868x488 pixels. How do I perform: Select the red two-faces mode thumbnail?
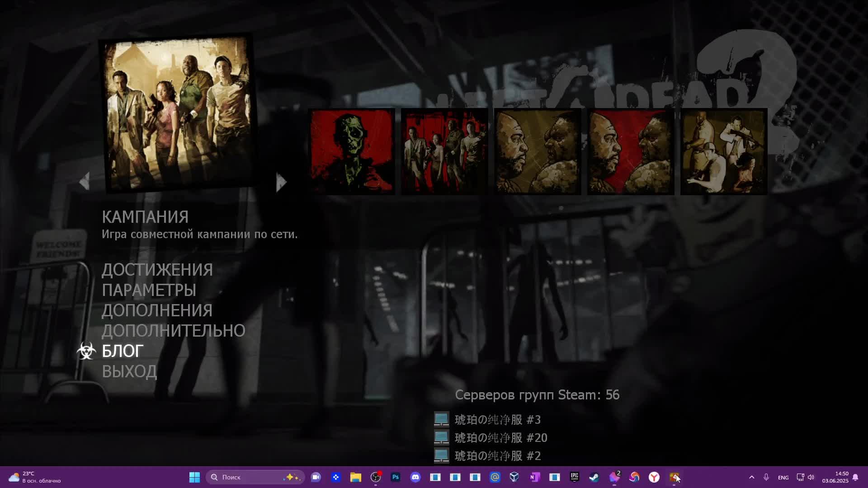click(x=631, y=152)
